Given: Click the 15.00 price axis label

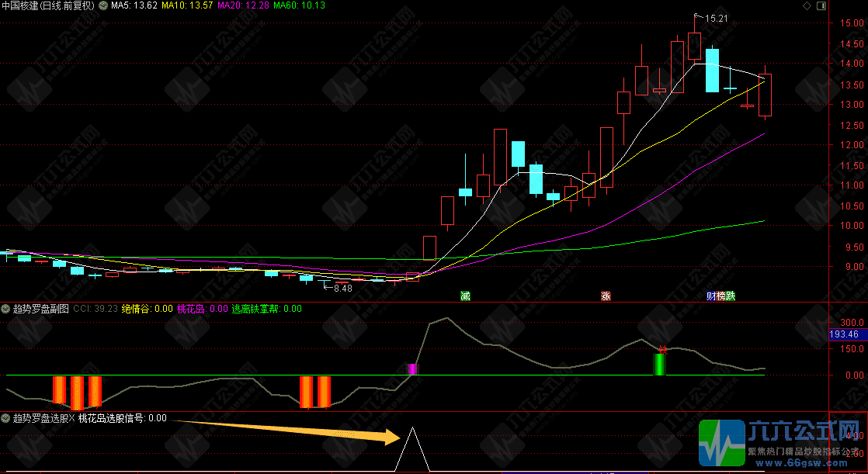Looking at the screenshot, I should (852, 23).
